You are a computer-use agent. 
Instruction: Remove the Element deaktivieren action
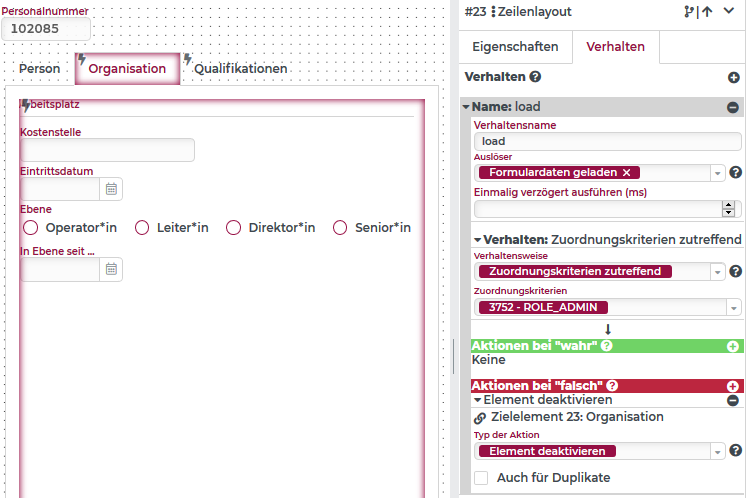733,400
